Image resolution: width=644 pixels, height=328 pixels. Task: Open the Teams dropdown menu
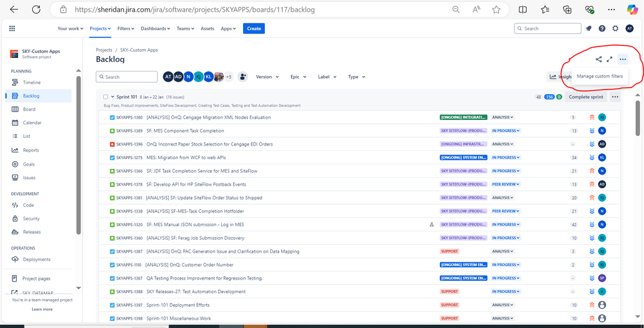click(x=186, y=28)
